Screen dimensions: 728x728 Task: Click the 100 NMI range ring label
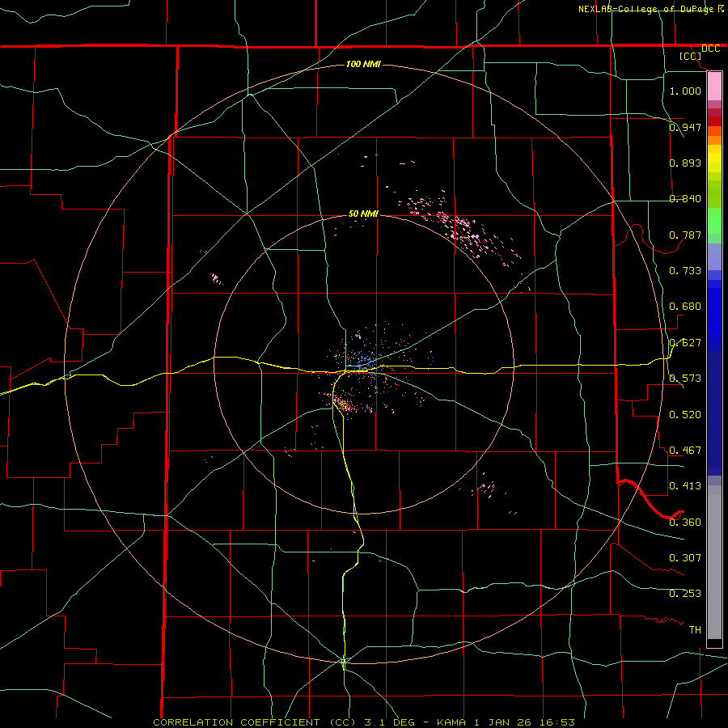pos(363,64)
